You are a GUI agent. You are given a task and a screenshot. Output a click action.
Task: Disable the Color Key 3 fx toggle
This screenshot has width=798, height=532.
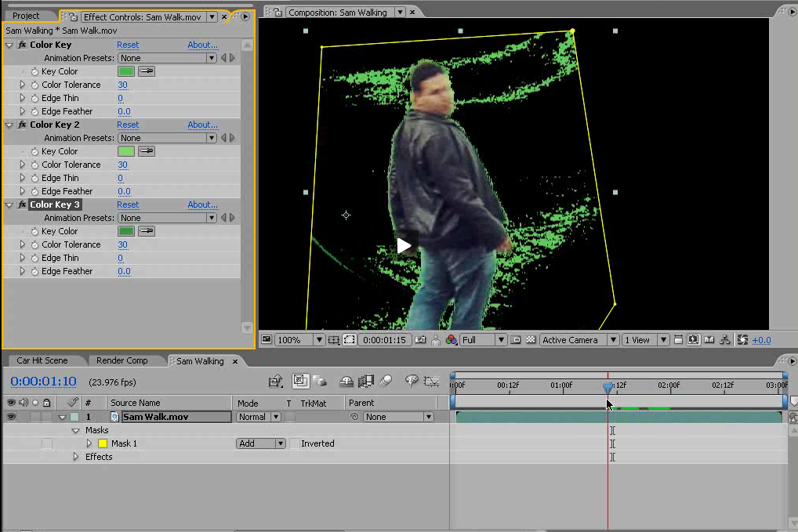(22, 205)
